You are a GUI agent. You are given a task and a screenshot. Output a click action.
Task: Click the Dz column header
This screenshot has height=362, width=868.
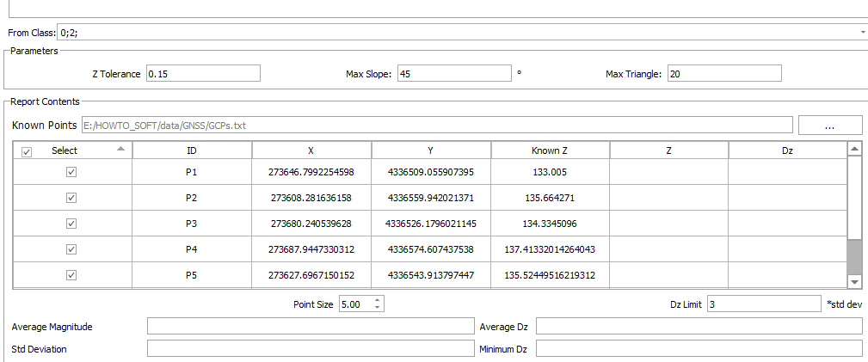[787, 150]
